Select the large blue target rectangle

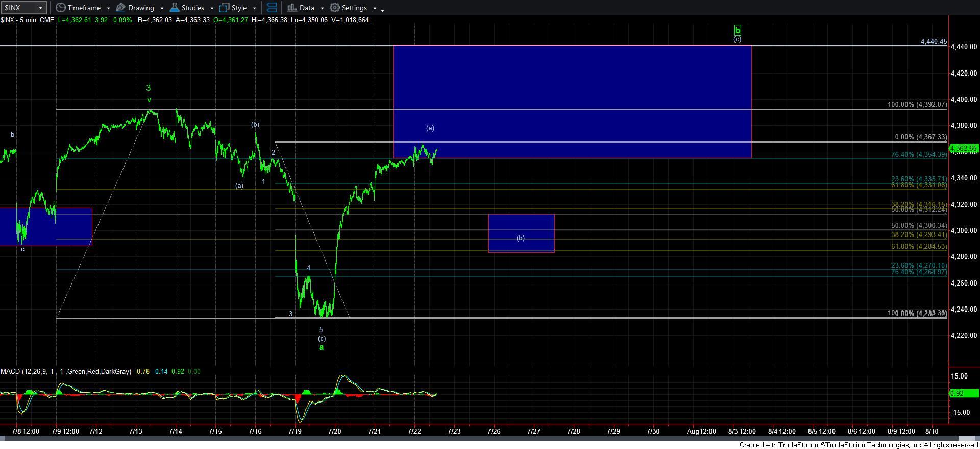click(572, 102)
